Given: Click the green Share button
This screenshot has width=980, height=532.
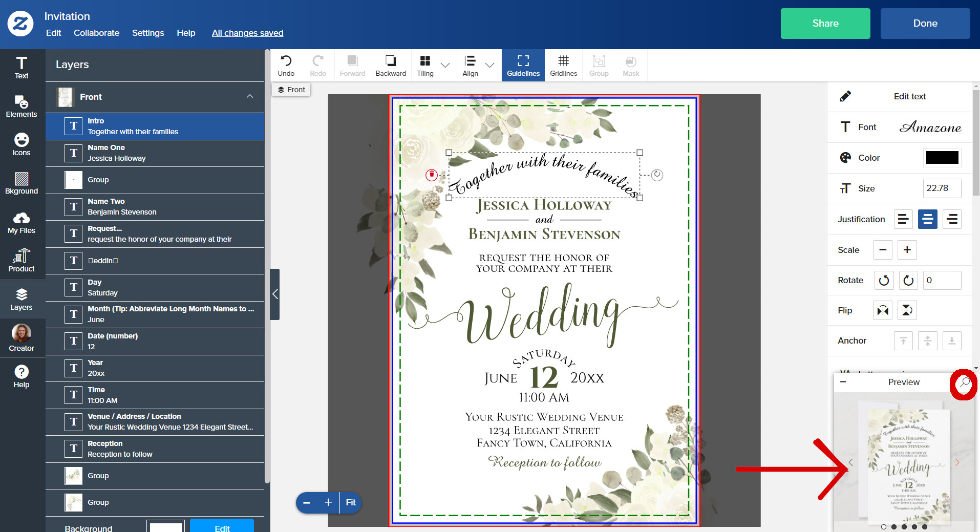Looking at the screenshot, I should click(825, 24).
